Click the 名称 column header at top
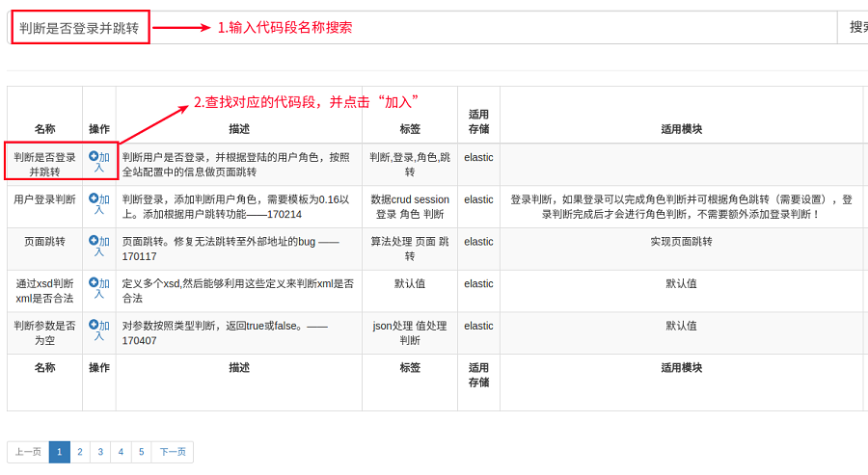868x475 pixels. pyautogui.click(x=44, y=128)
